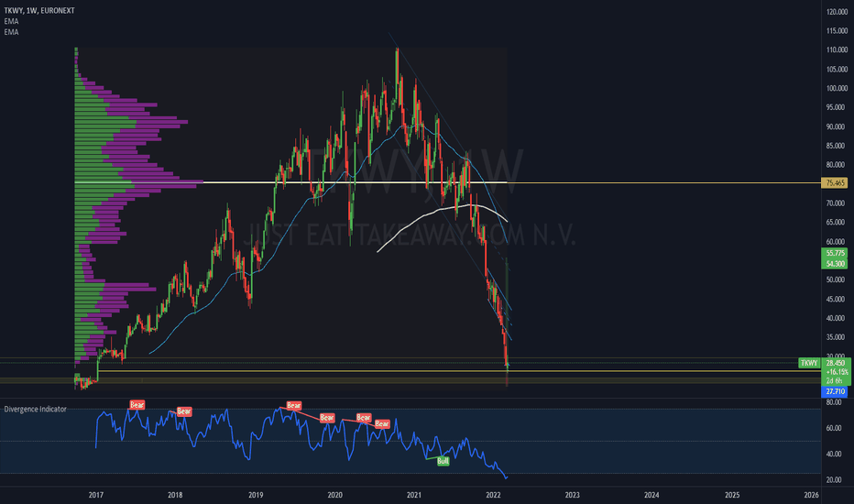Click the 2025 label on the time axis

[x=732, y=495]
